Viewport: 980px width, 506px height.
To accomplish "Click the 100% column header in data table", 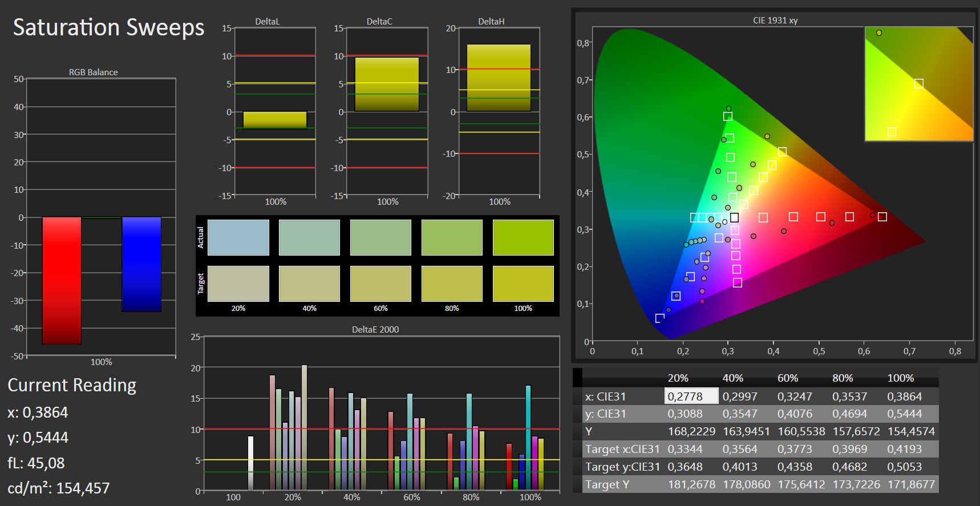I will [901, 378].
